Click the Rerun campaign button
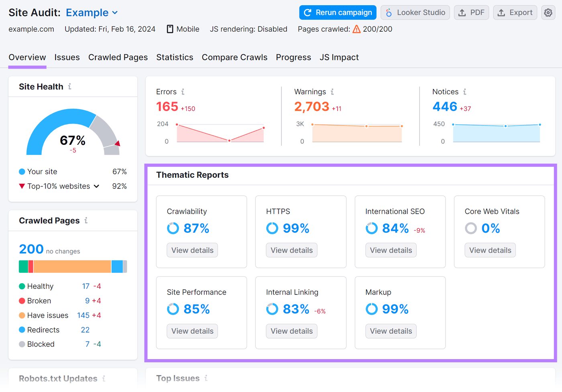This screenshot has height=392, width=562. coord(338,13)
